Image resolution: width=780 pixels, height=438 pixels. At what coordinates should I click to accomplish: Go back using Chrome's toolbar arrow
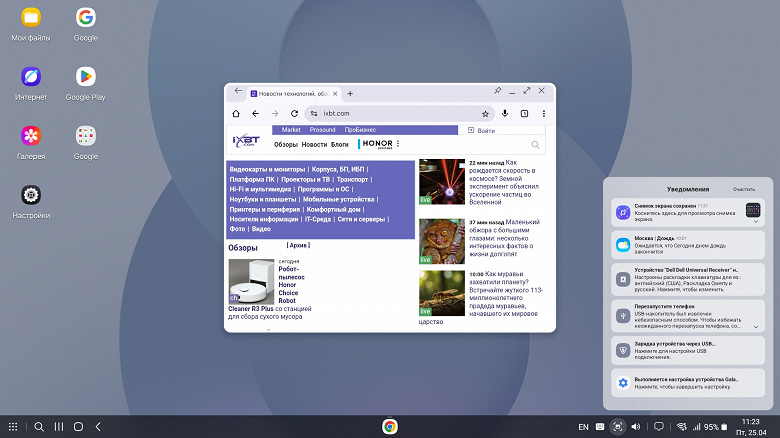[255, 113]
